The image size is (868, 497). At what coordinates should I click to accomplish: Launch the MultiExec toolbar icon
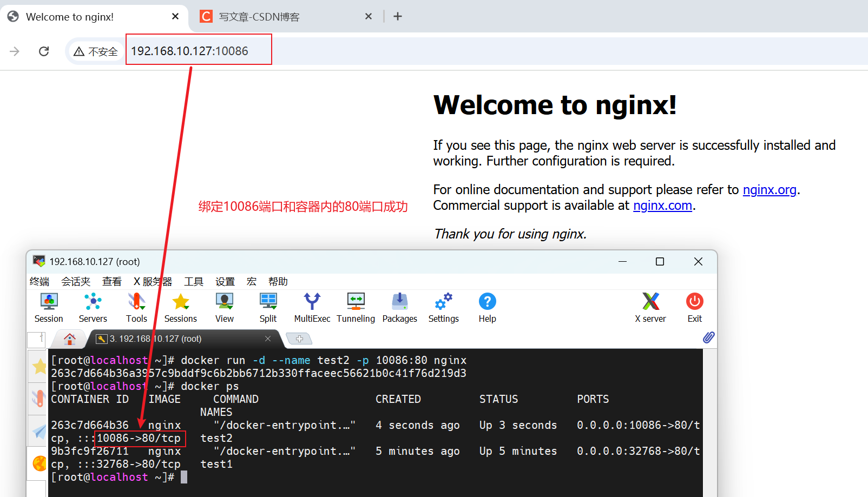click(312, 308)
